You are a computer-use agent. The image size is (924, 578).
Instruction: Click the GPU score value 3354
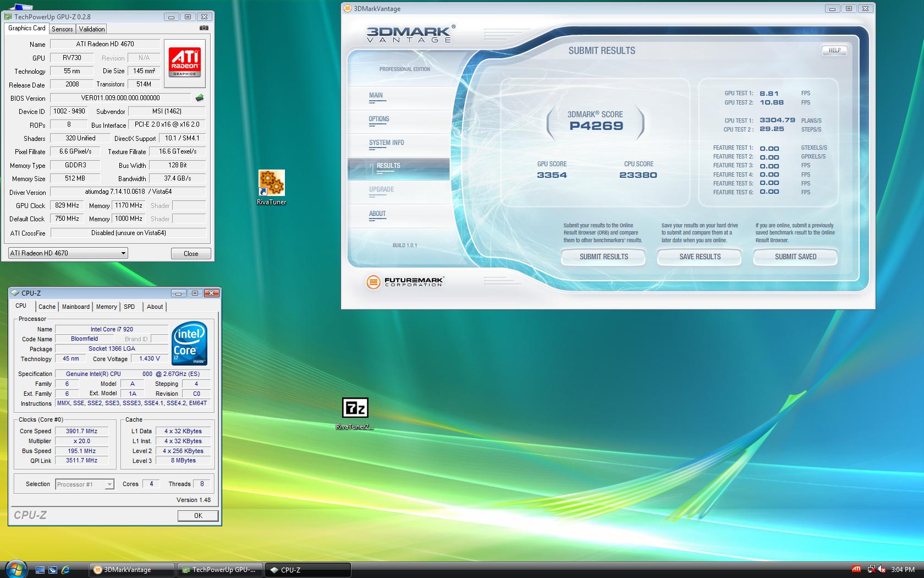tap(552, 175)
